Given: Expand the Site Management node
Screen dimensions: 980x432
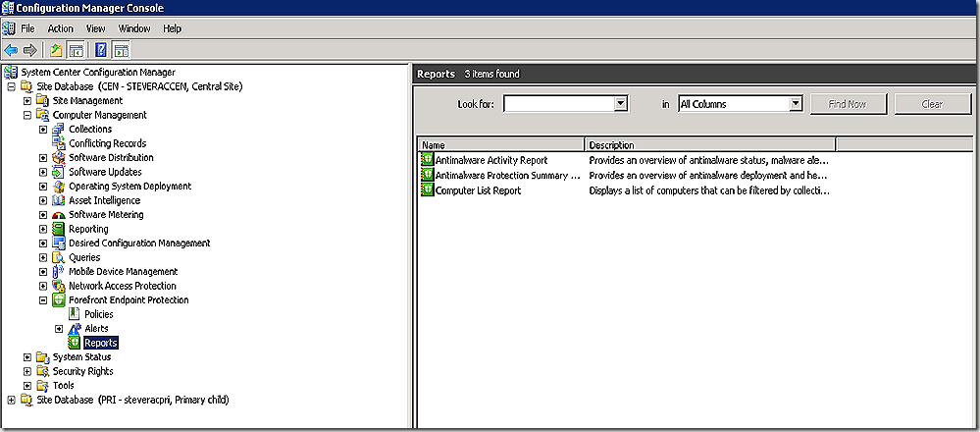Looking at the screenshot, I should pyautogui.click(x=26, y=101).
